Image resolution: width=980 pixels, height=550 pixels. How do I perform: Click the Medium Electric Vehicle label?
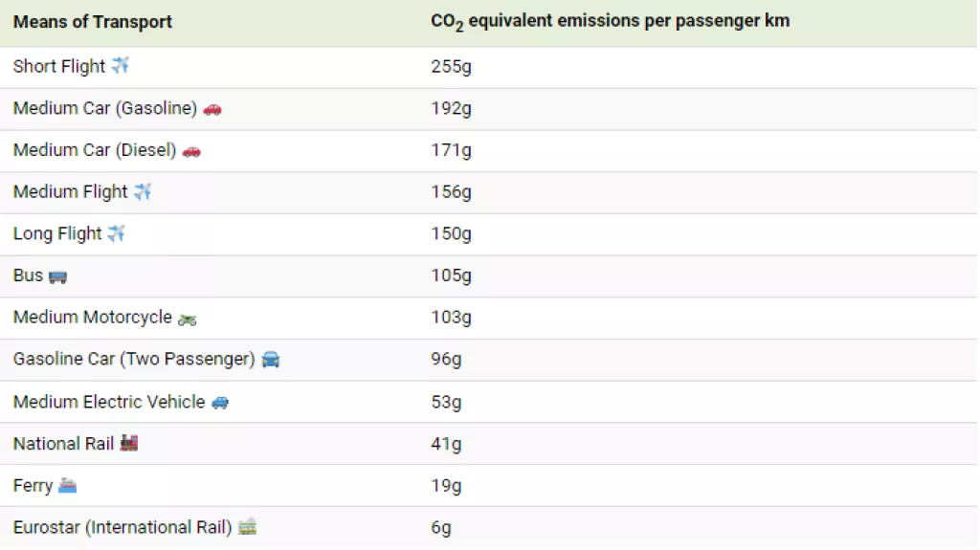(109, 402)
